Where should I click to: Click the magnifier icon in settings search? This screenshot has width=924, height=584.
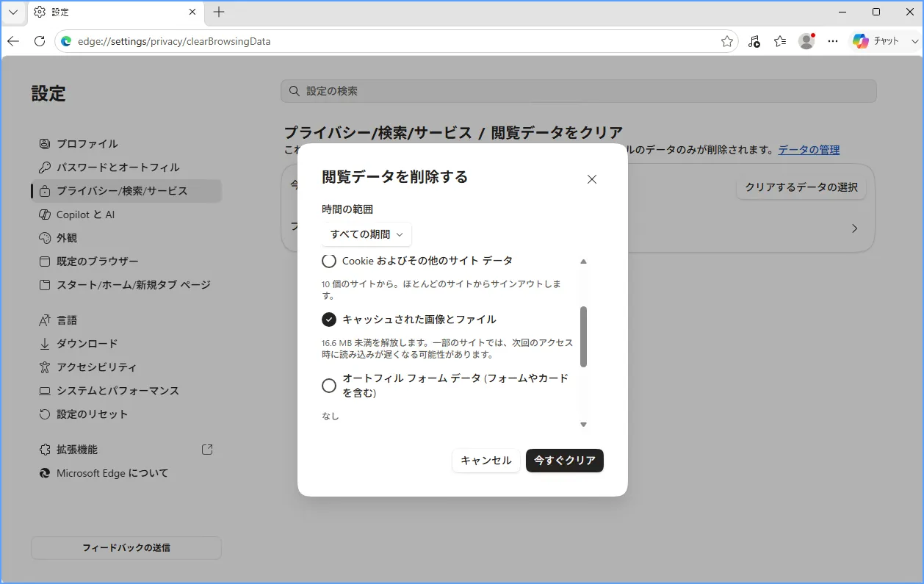tap(295, 91)
